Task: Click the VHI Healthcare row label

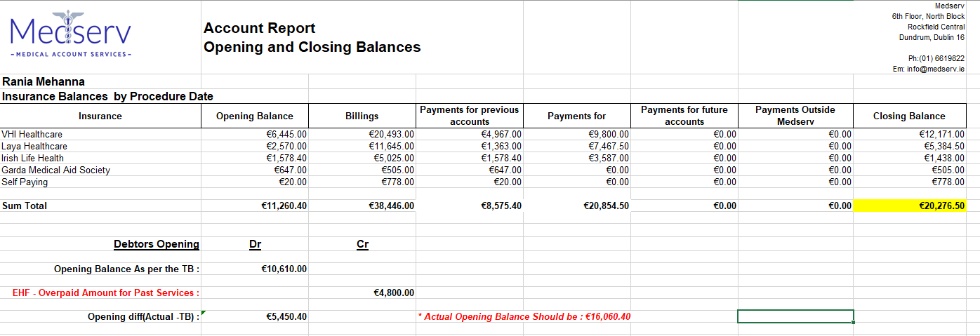Action: pyautogui.click(x=32, y=134)
